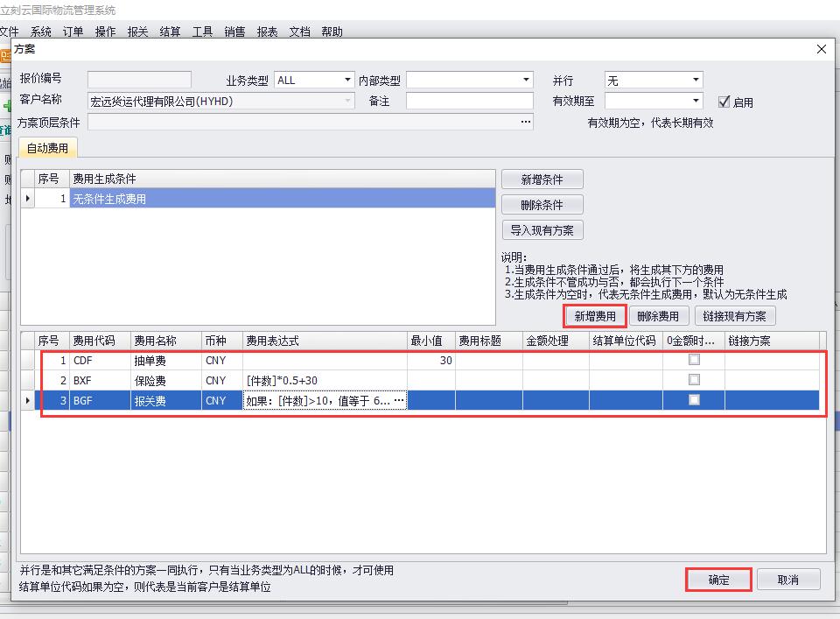Expand the 业务类型 dropdown
Image resolution: width=840 pixels, height=619 pixels.
(x=347, y=80)
